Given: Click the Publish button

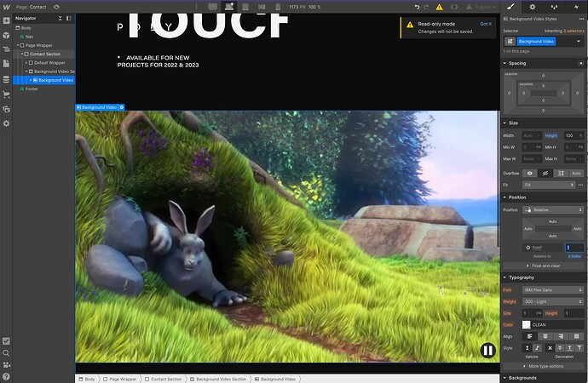Looking at the screenshot, I should click(481, 7).
